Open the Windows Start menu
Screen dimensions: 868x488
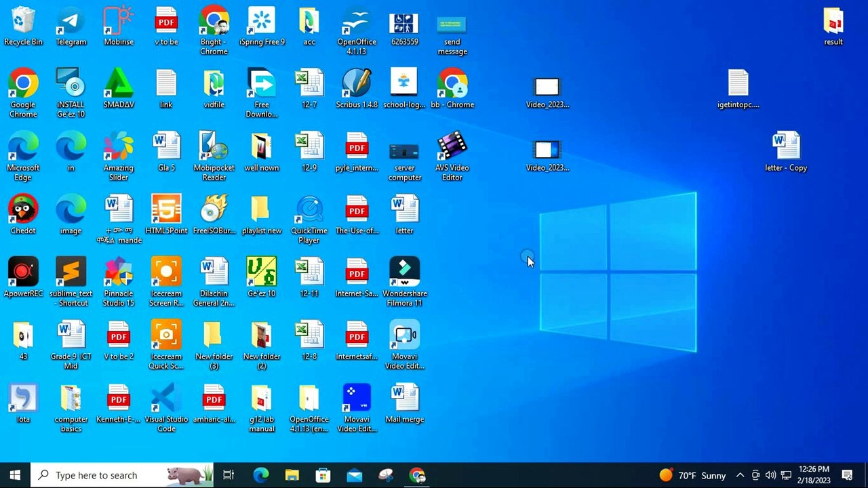(15, 475)
